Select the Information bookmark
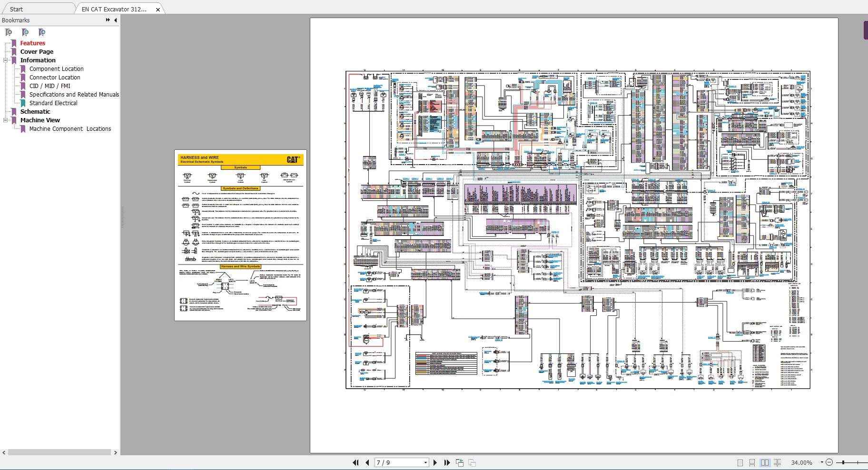Viewport: 868px width, 470px height. 38,60
